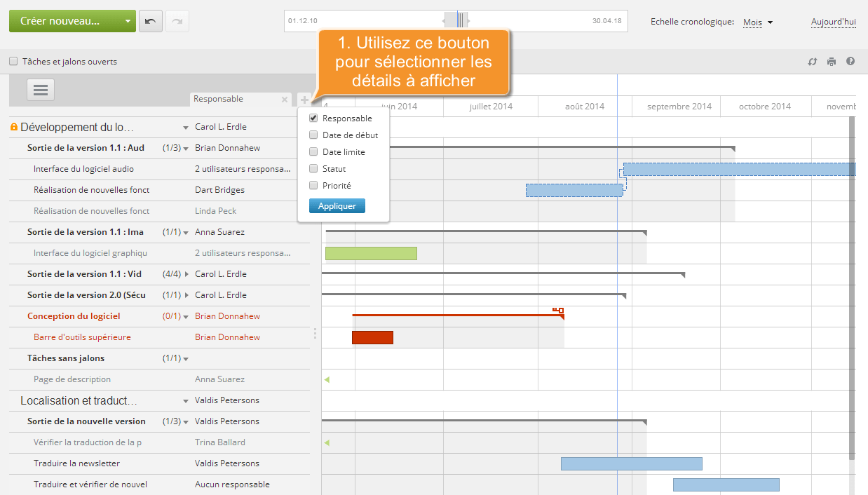Open the Interface du logiciel audio task

click(x=83, y=169)
